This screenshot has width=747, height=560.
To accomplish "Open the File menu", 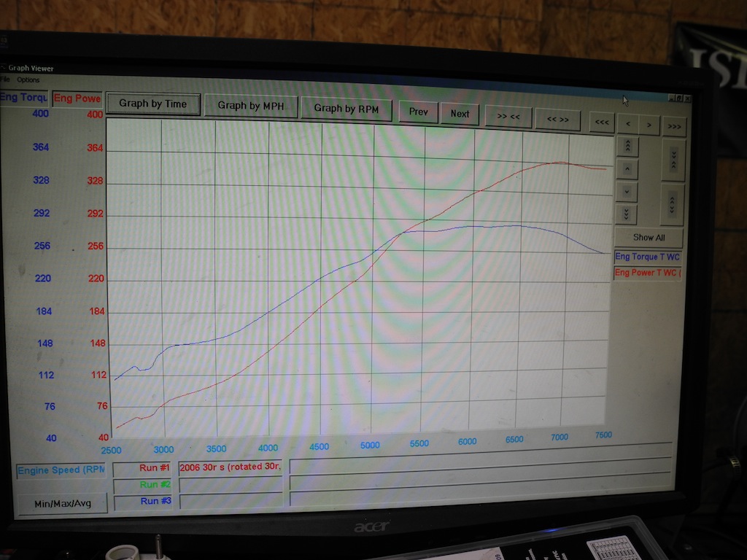I will coord(5,79).
